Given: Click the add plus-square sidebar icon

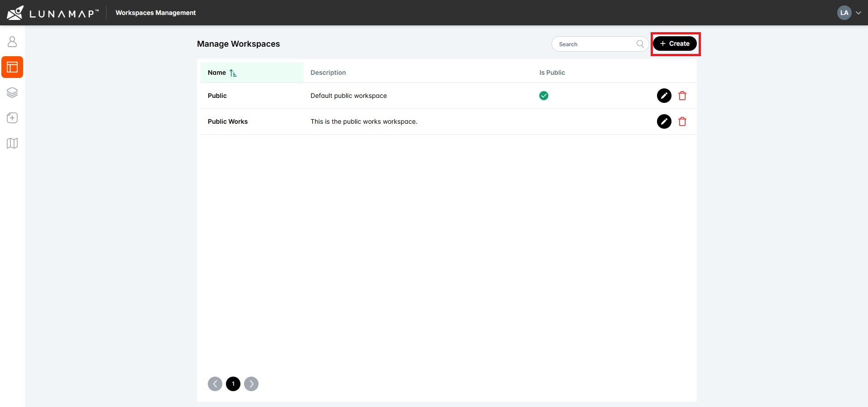Looking at the screenshot, I should [x=12, y=118].
